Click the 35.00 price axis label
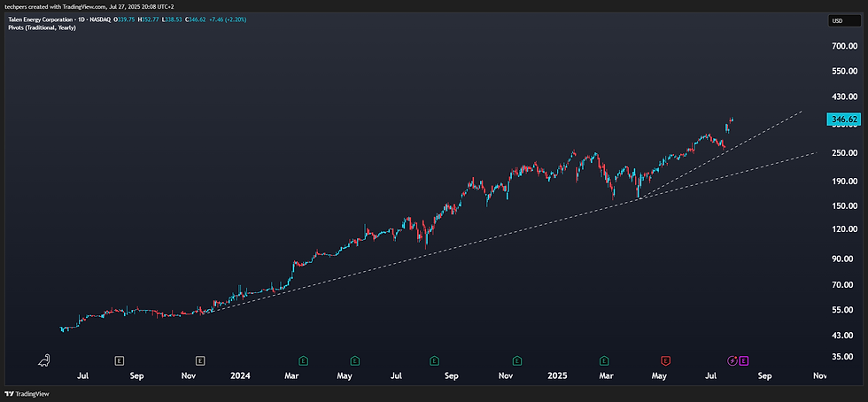This screenshot has height=402, width=868. pos(844,357)
